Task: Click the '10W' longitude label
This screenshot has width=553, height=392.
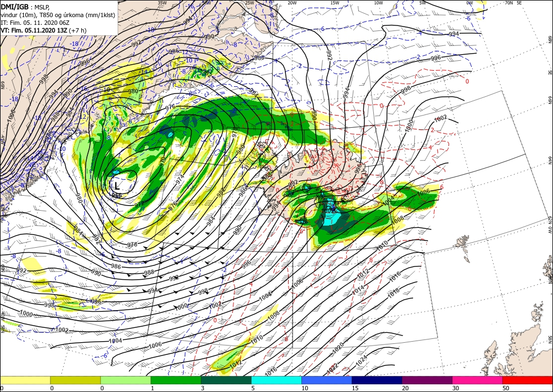Action: tap(378, 3)
